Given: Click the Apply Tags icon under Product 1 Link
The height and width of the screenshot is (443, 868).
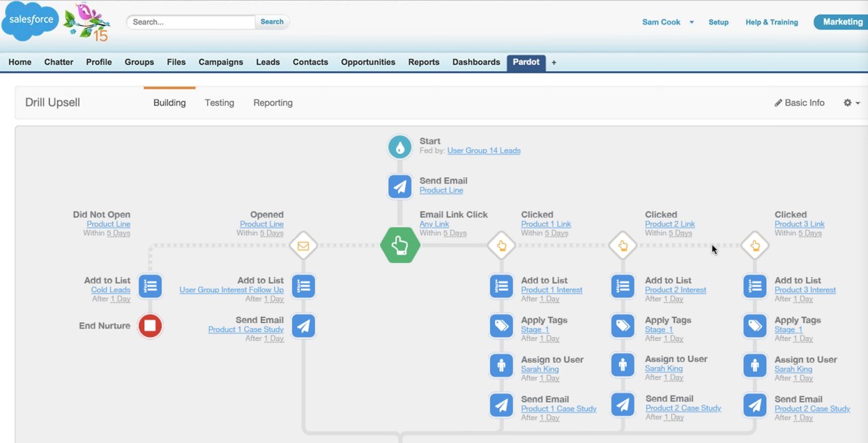Looking at the screenshot, I should tap(501, 326).
